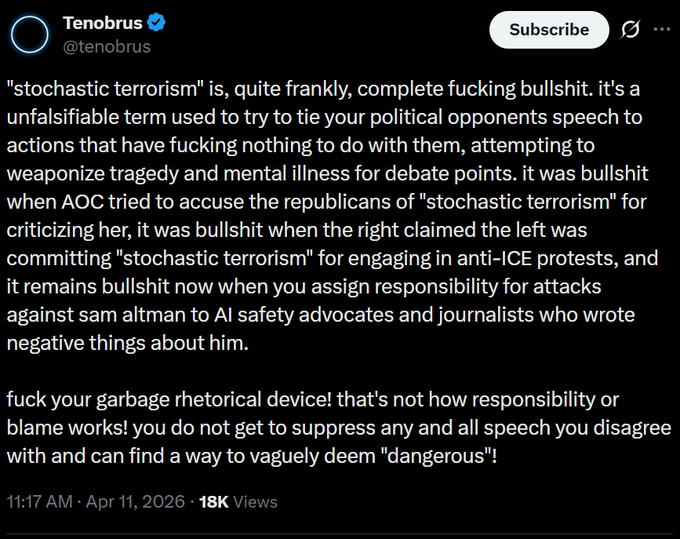Viewport: 680px width, 539px height.
Task: Open the @tenobrus handle link
Action: tap(107, 46)
